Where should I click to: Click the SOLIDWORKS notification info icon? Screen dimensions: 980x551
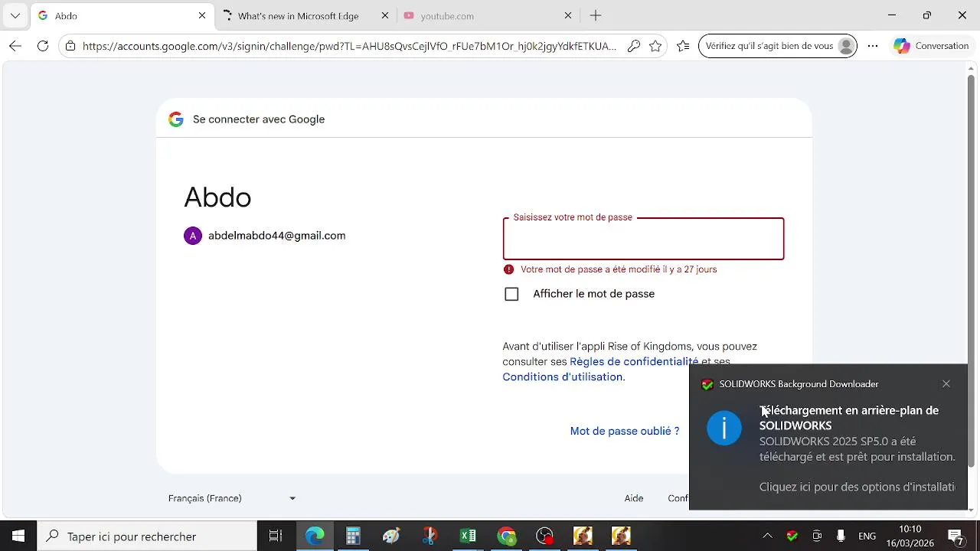pyautogui.click(x=724, y=428)
